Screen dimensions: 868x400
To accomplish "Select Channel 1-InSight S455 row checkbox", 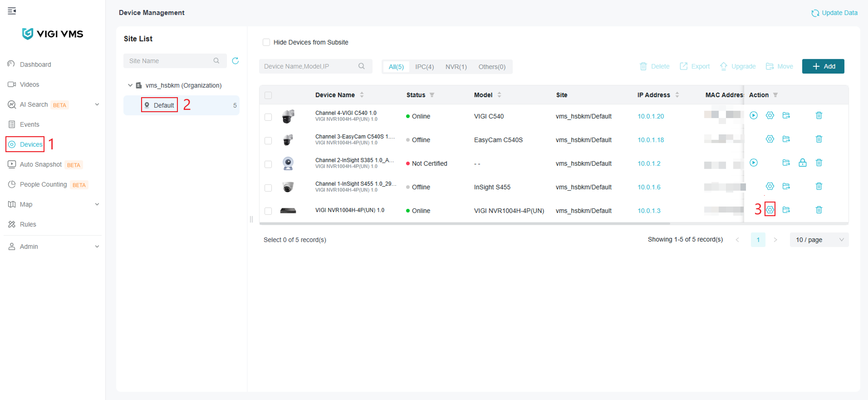I will click(x=268, y=187).
